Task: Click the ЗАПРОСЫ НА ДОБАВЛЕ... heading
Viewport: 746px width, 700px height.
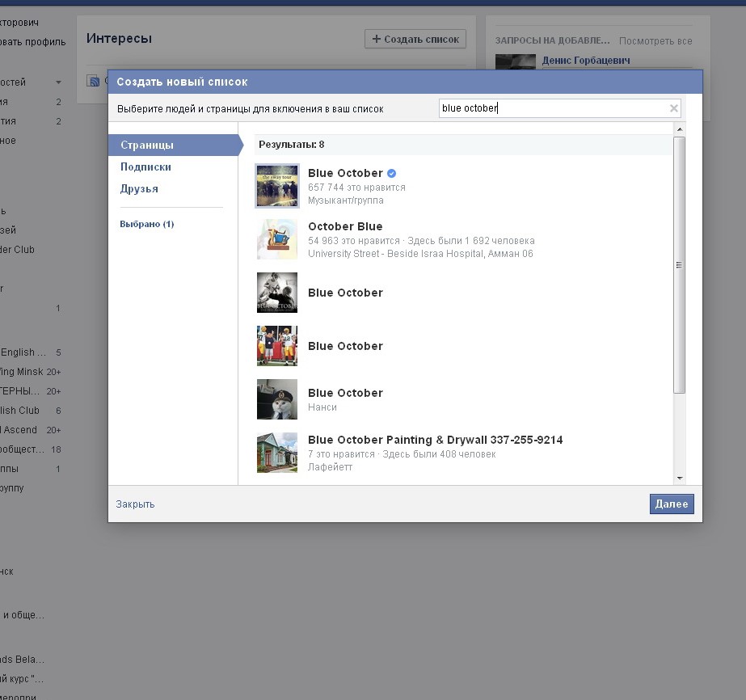Action: pyautogui.click(x=552, y=40)
